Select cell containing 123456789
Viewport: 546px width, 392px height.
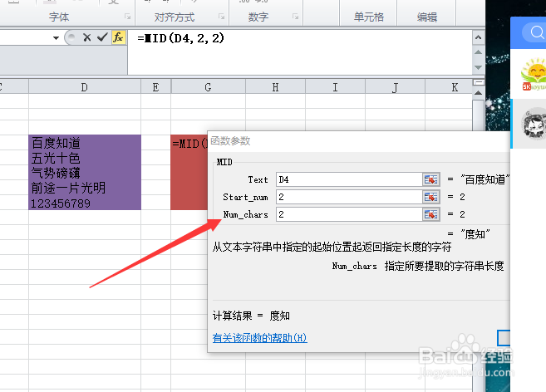point(85,203)
